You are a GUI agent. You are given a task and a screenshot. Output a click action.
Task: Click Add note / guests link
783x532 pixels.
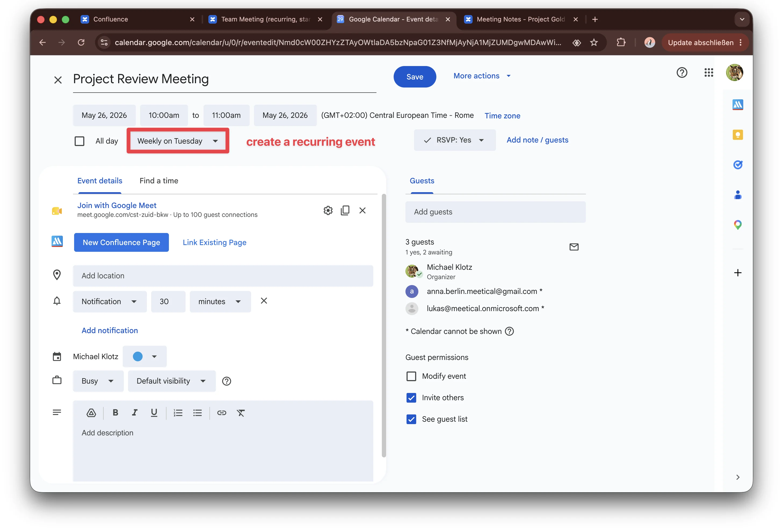pos(537,140)
